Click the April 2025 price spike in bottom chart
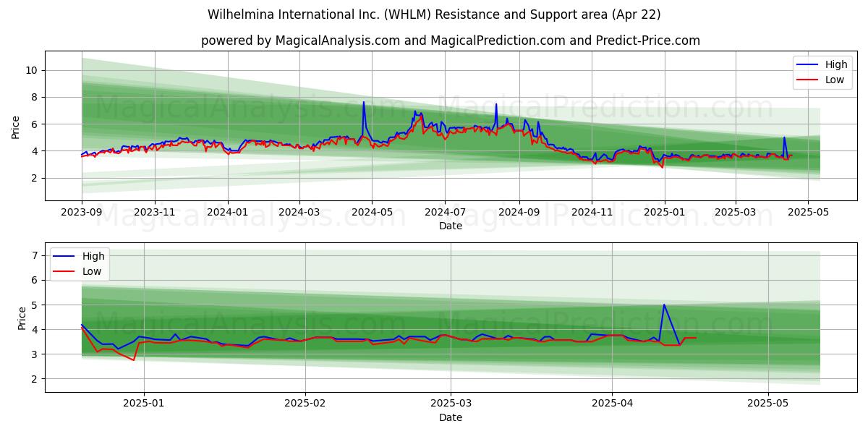This screenshot has width=868, height=434. click(x=664, y=305)
